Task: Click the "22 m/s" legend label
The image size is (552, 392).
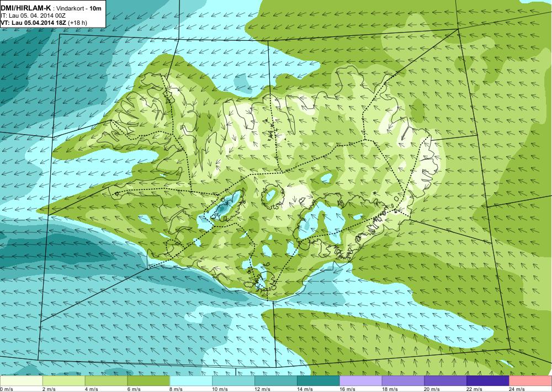Action: 475,389
